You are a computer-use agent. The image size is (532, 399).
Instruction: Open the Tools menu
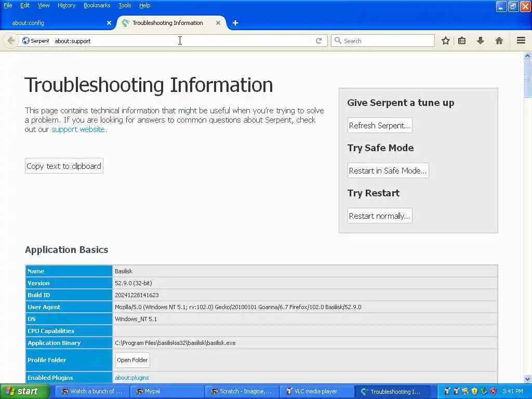pos(125,5)
